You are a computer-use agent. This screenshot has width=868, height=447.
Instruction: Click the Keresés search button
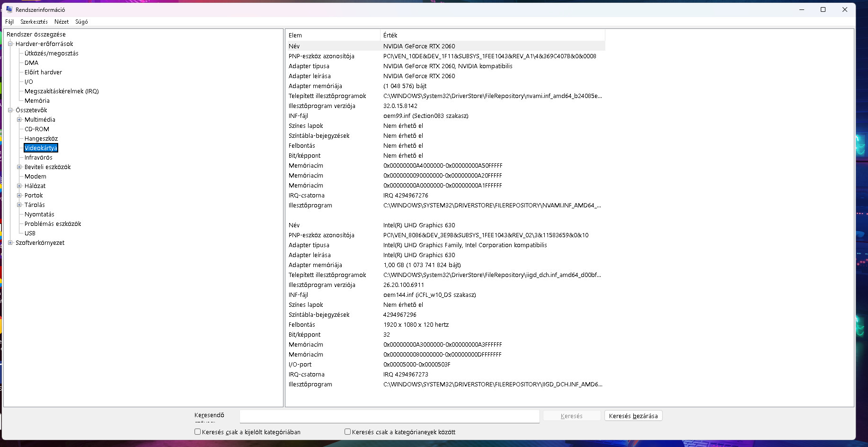tap(572, 416)
